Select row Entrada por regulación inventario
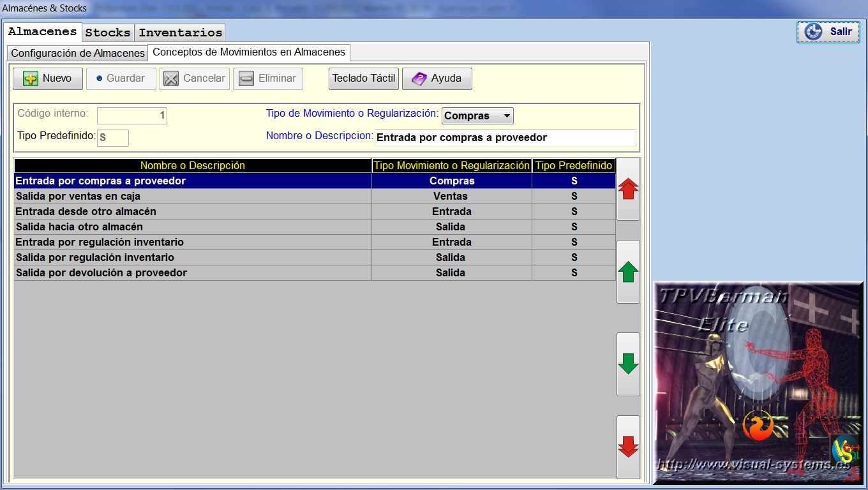The image size is (868, 490). point(193,242)
